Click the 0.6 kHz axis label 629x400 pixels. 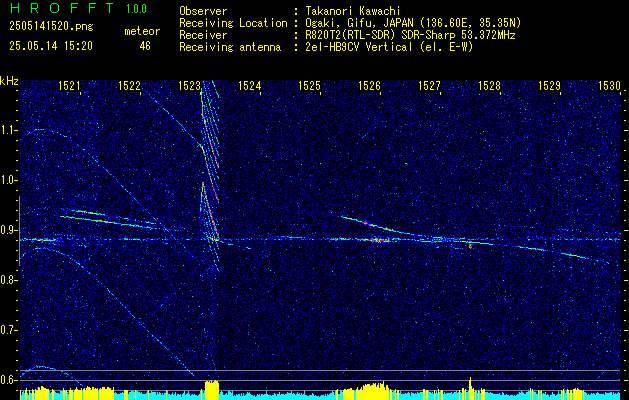(x=8, y=380)
